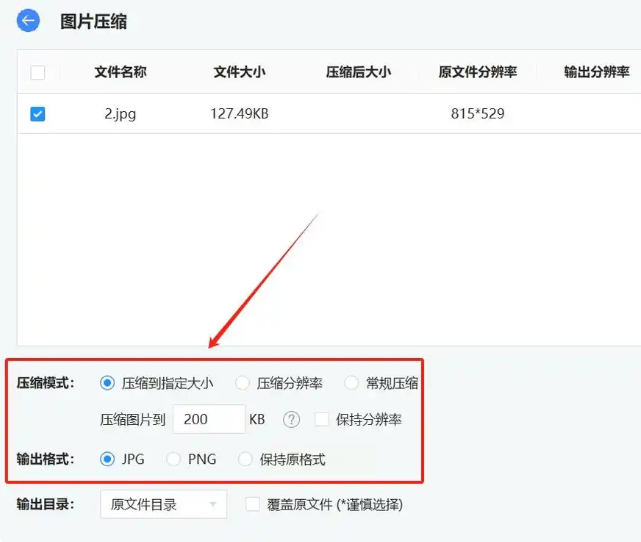Choose JPG output format
641x542 pixels.
pyautogui.click(x=107, y=459)
